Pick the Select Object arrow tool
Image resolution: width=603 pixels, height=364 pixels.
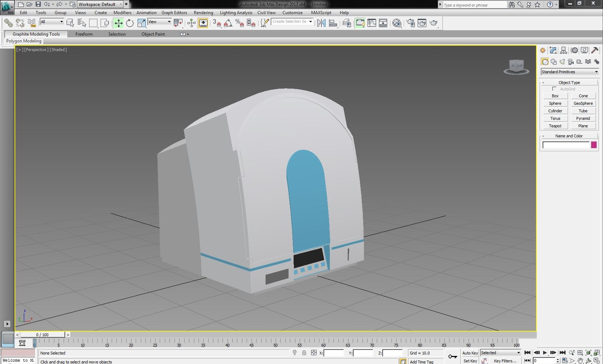[x=70, y=23]
